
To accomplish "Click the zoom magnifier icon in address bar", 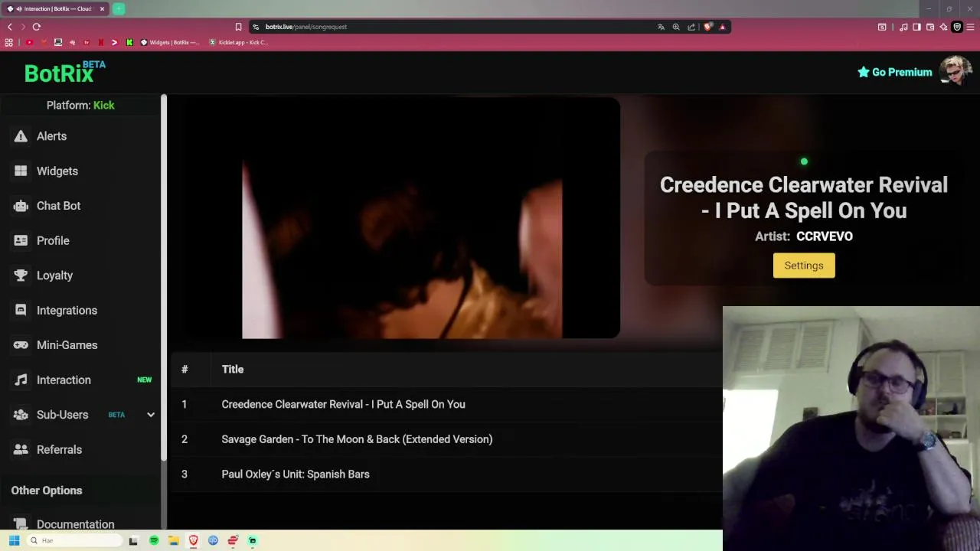I will coord(676,27).
